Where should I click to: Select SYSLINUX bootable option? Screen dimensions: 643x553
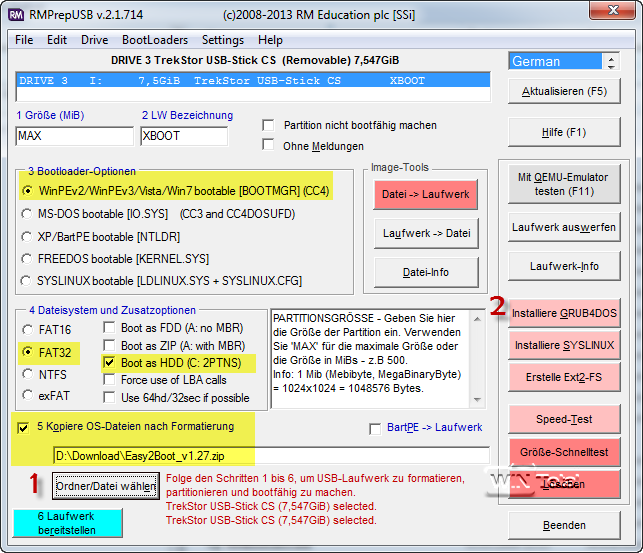tap(26, 281)
